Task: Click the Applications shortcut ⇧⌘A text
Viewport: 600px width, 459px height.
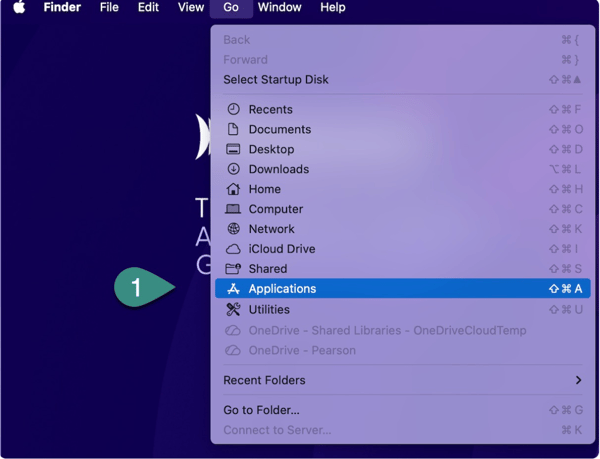Action: [566, 289]
